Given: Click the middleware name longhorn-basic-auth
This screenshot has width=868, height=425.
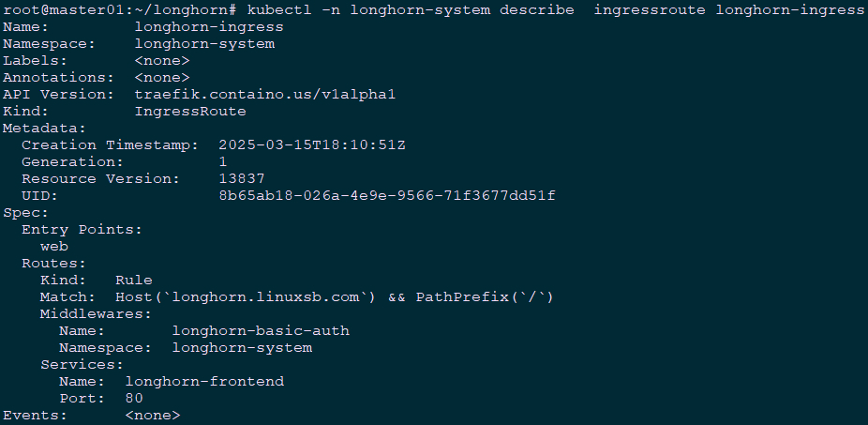Looking at the screenshot, I should pos(261,331).
